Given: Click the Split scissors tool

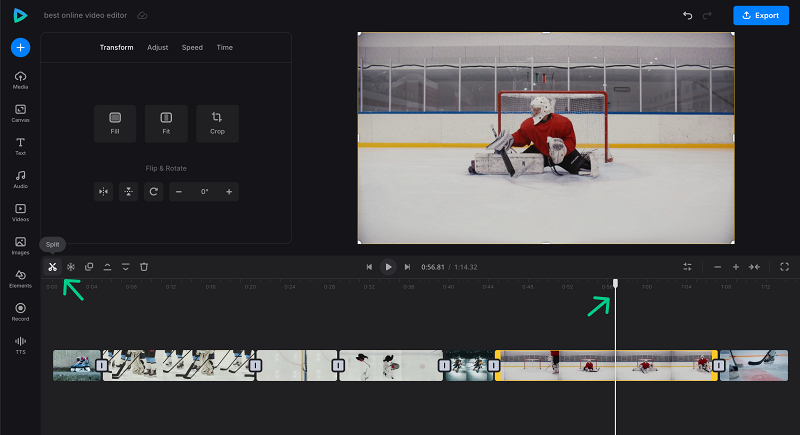Looking at the screenshot, I should coord(52,267).
